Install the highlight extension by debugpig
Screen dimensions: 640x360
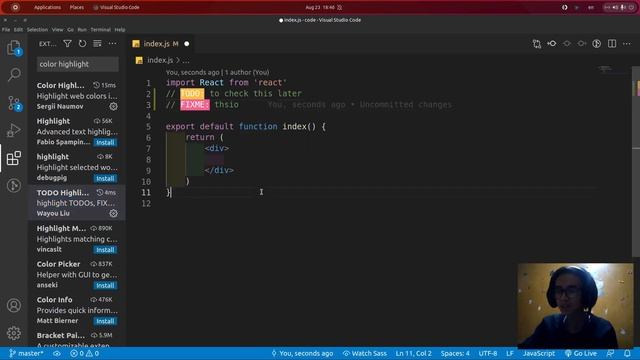tap(105, 178)
